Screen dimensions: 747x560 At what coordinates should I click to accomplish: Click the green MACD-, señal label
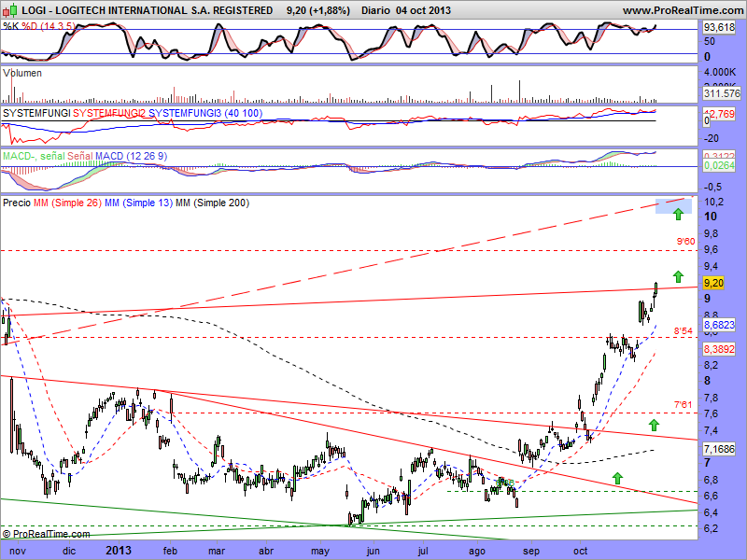(x=34, y=156)
